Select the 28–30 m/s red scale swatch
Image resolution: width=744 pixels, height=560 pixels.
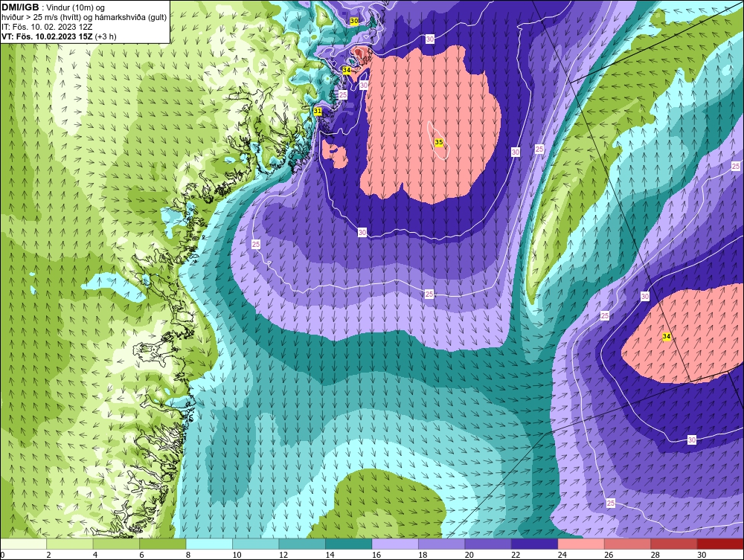coord(674,544)
